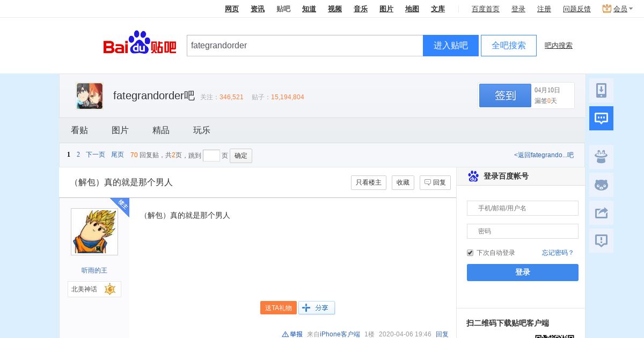This screenshot has width=644, height=338.
Task: Click the 举报 report warning icon
Action: click(286, 334)
